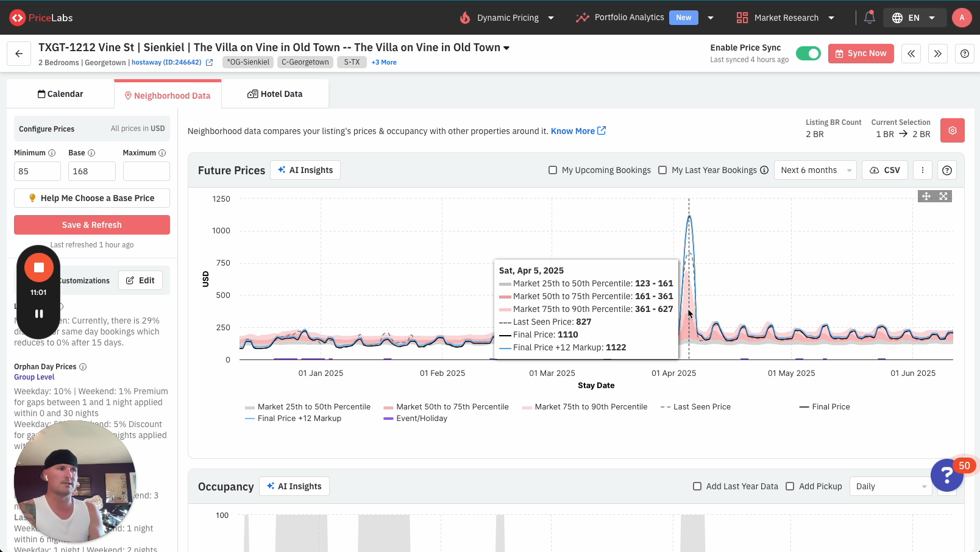Jump to previous listing with double-left chevron

pos(911,54)
